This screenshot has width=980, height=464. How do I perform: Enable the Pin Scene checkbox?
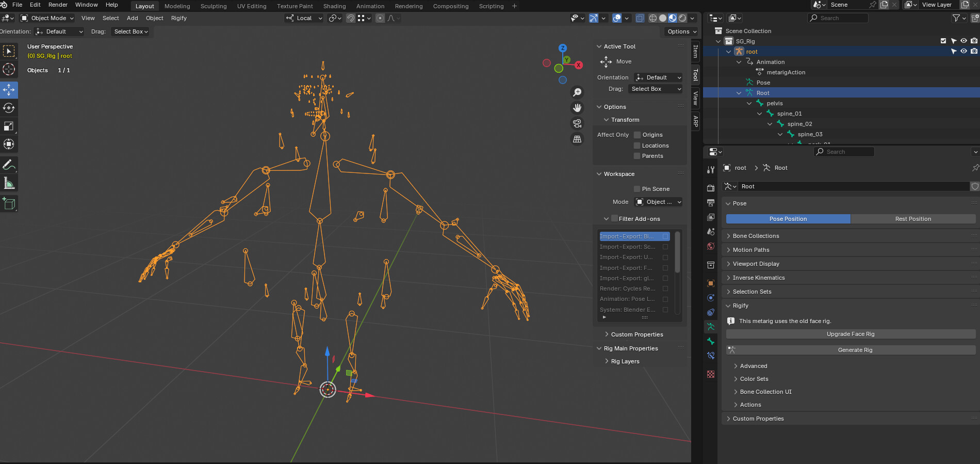(x=637, y=189)
